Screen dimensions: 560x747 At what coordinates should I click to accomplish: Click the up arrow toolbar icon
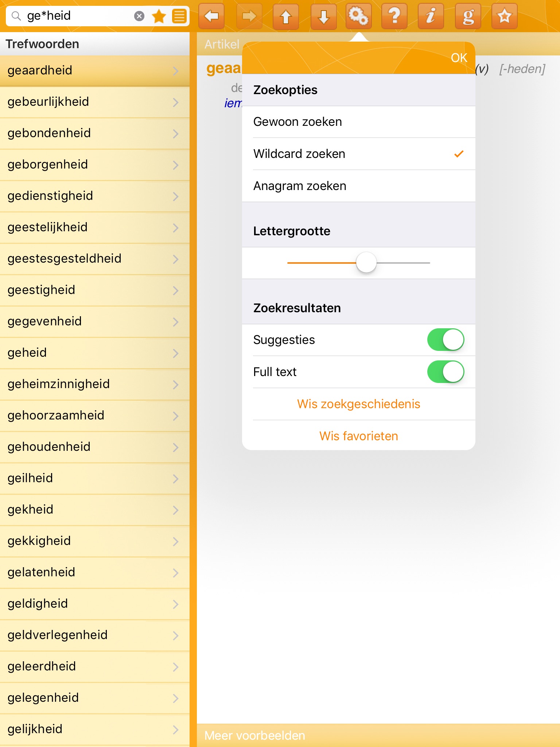pos(286,16)
